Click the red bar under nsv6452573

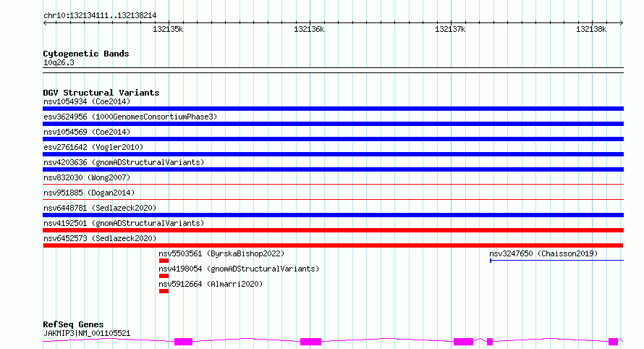click(333, 245)
